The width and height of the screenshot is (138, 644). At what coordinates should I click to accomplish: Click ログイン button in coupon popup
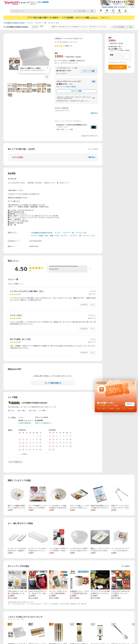(x=130, y=404)
